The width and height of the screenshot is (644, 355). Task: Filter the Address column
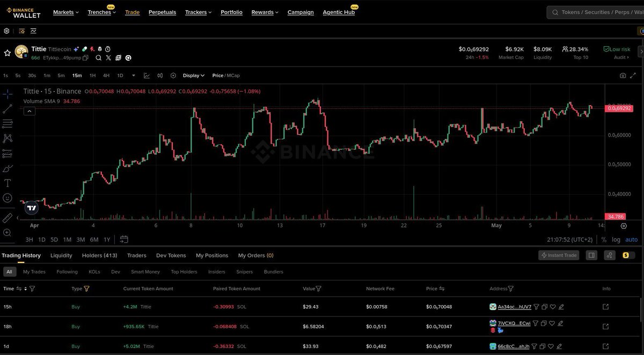(510, 289)
